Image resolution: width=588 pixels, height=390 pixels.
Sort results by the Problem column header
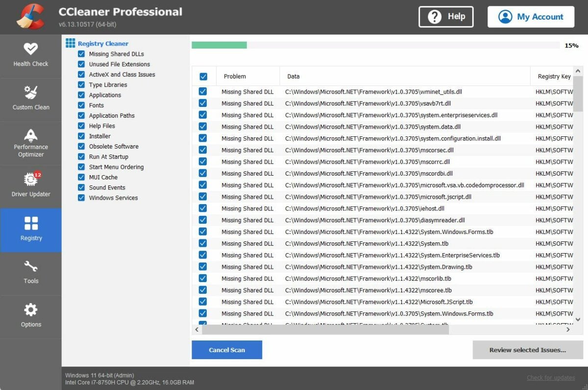(x=235, y=76)
